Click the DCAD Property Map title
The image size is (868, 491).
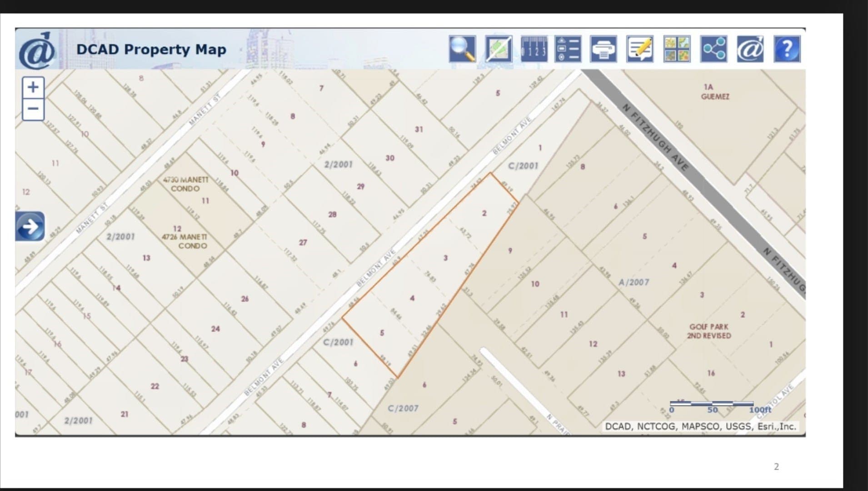pyautogui.click(x=151, y=49)
